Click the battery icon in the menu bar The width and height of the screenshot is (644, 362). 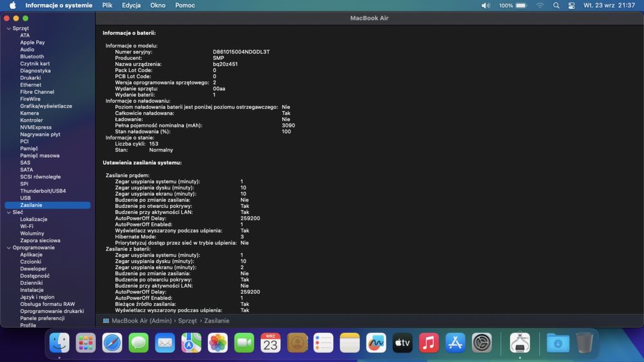point(521,5)
